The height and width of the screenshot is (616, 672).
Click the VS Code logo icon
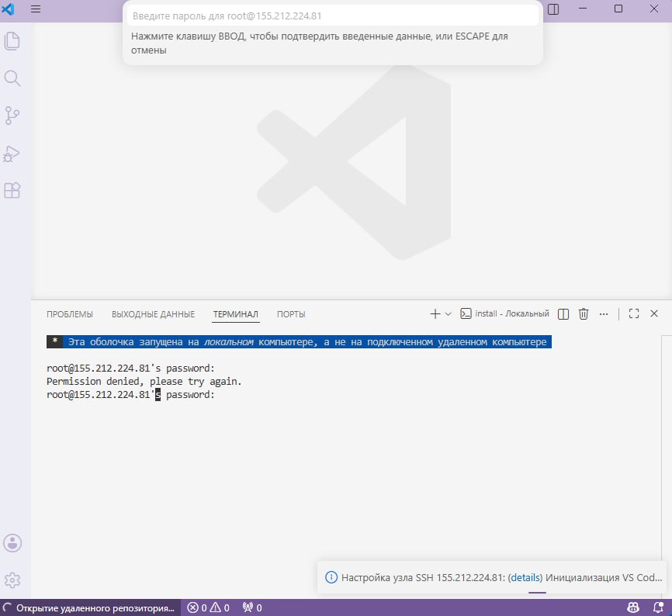pyautogui.click(x=8, y=9)
